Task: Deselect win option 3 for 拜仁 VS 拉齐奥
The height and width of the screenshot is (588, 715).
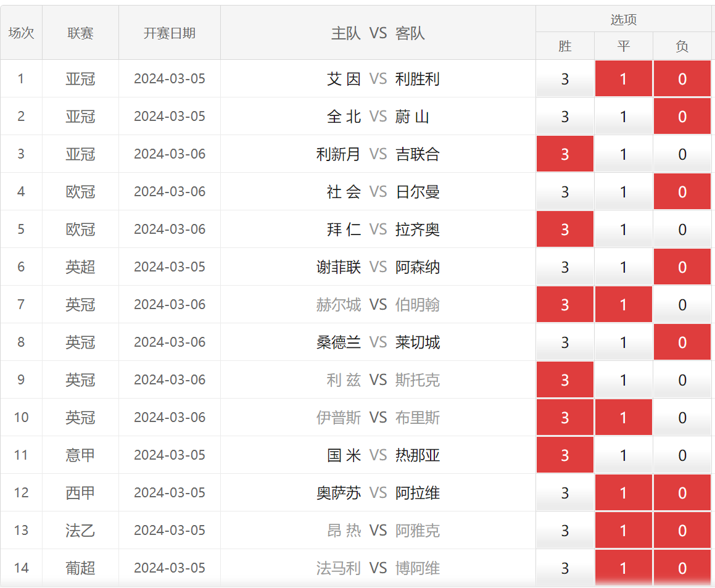Action: [564, 229]
